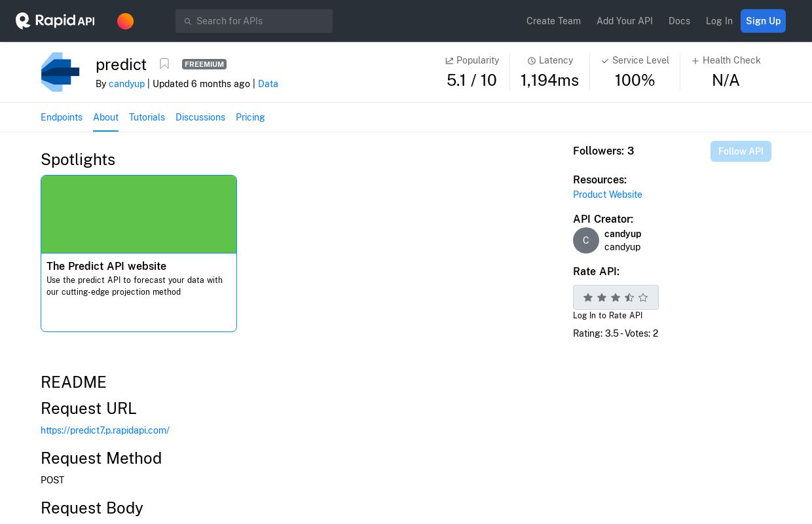
Task: Click the Followers: 3 text
Action: (603, 151)
